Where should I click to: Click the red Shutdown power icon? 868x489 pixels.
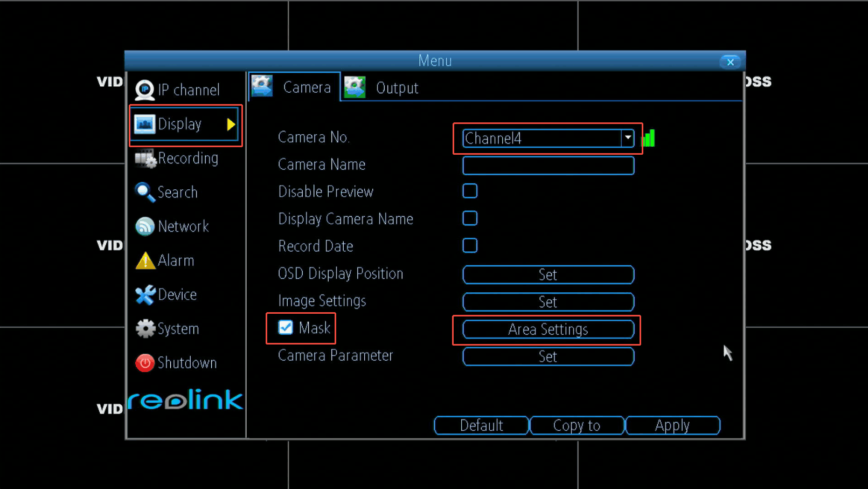(x=144, y=363)
